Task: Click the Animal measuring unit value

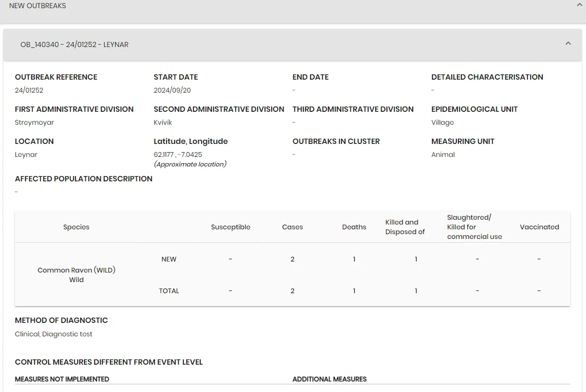Action: (x=443, y=154)
